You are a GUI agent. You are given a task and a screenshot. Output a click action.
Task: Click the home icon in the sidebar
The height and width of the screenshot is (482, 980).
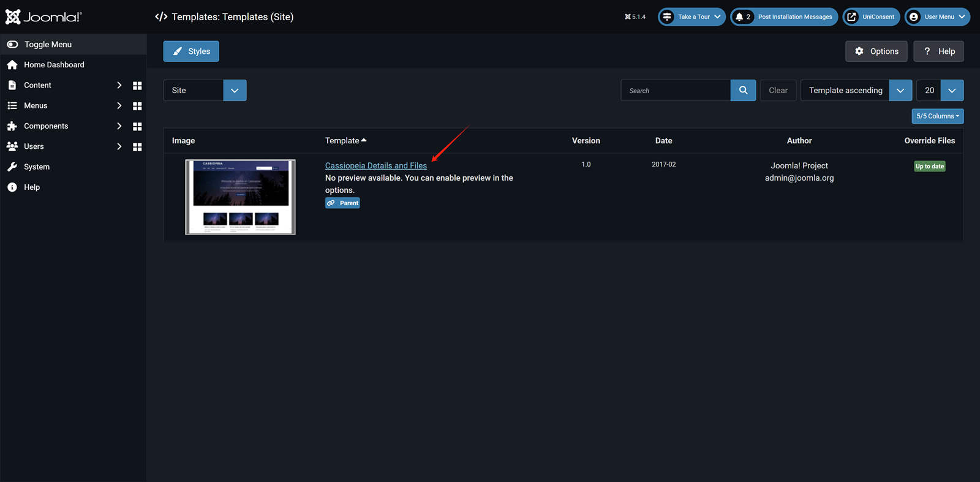click(x=12, y=65)
